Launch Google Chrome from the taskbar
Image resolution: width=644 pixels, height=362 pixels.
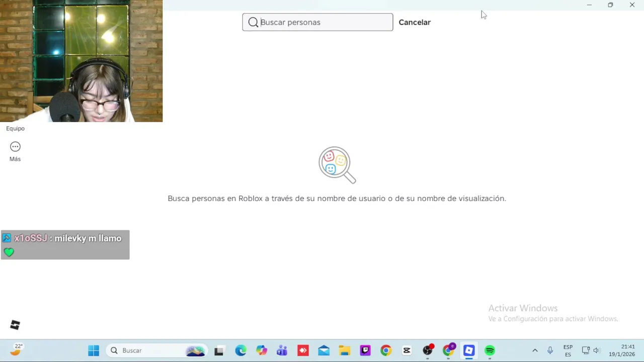coord(386,350)
